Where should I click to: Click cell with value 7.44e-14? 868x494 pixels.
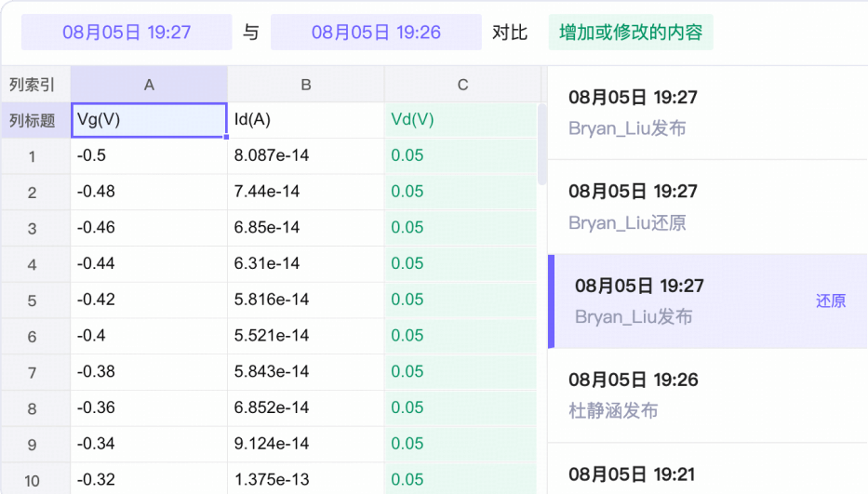305,193
